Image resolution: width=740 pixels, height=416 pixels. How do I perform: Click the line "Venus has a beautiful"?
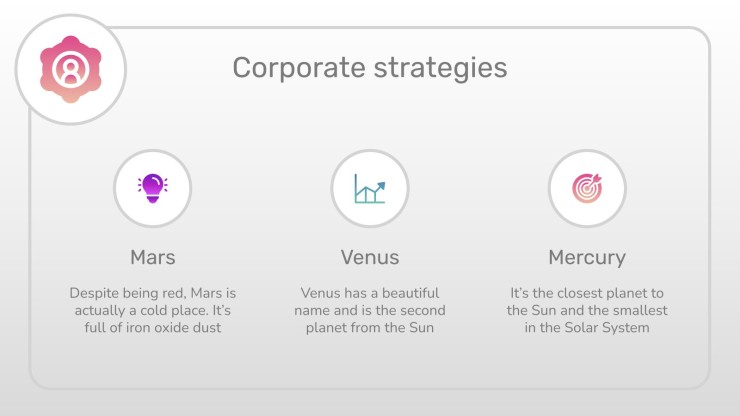coord(370,293)
